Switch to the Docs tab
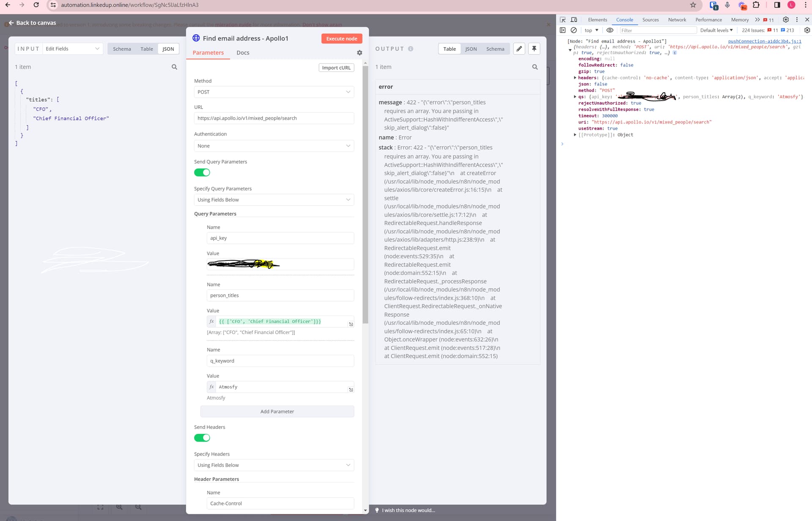The width and height of the screenshot is (812, 521). pos(243,52)
